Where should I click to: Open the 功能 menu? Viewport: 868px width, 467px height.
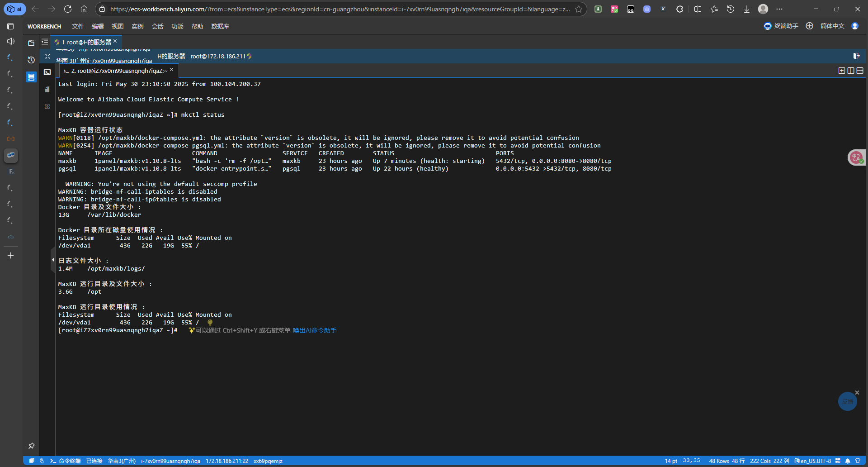[178, 26]
